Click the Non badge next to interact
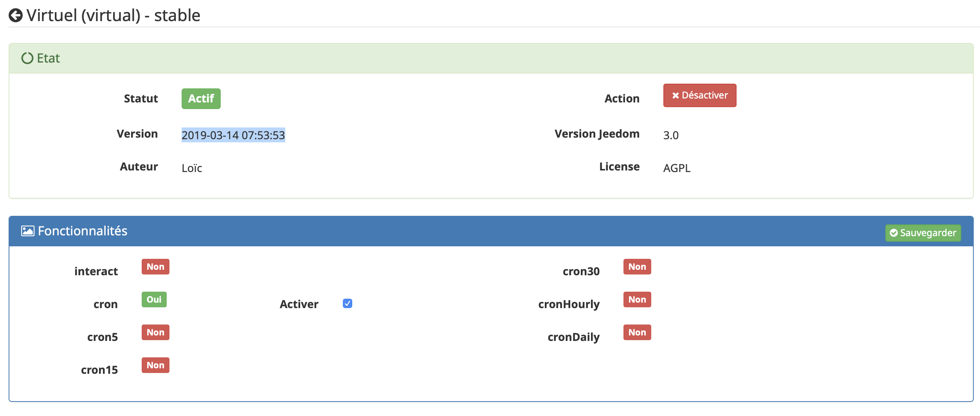The height and width of the screenshot is (416, 980). [155, 267]
